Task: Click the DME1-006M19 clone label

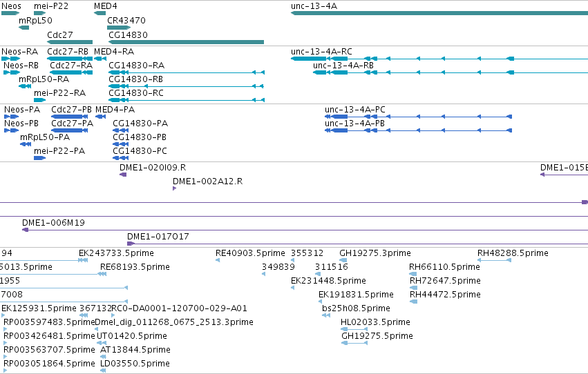Action: pos(54,223)
